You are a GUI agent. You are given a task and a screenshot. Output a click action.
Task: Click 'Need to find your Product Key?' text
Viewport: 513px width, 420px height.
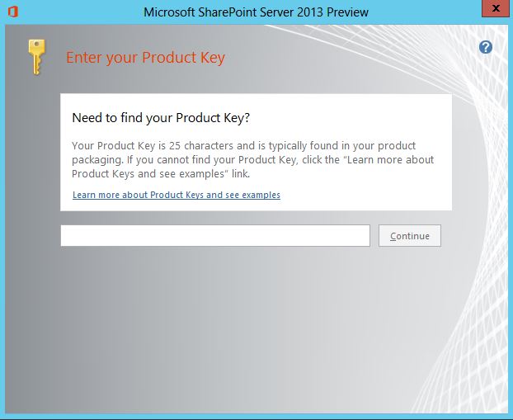[x=161, y=118]
